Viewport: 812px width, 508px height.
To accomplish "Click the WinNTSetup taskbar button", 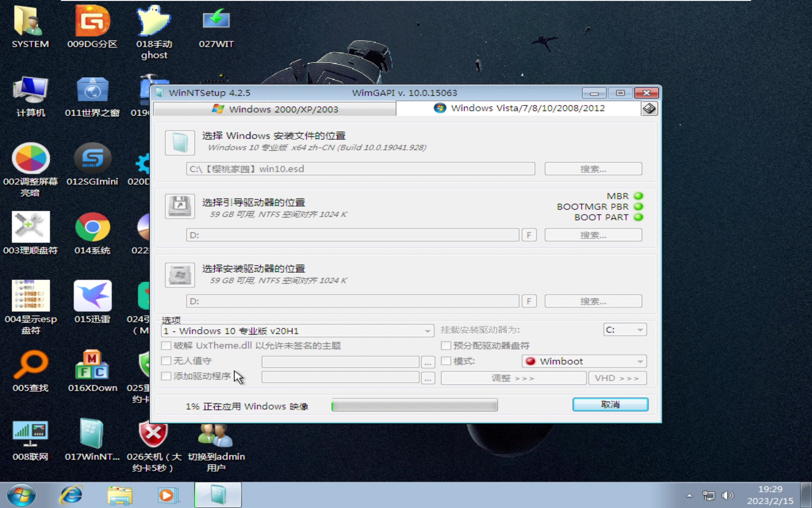I will tap(218, 495).
